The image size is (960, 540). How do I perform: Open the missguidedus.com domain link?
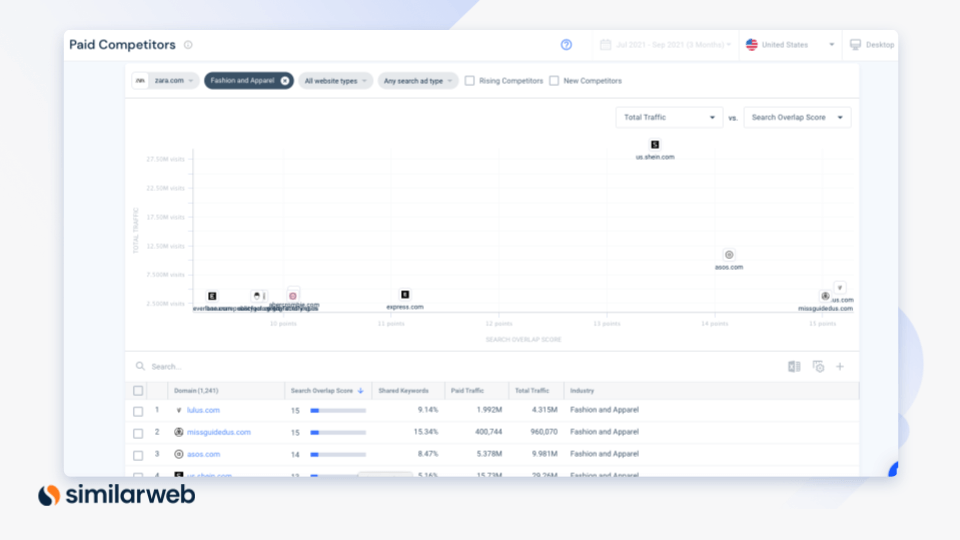pos(218,432)
